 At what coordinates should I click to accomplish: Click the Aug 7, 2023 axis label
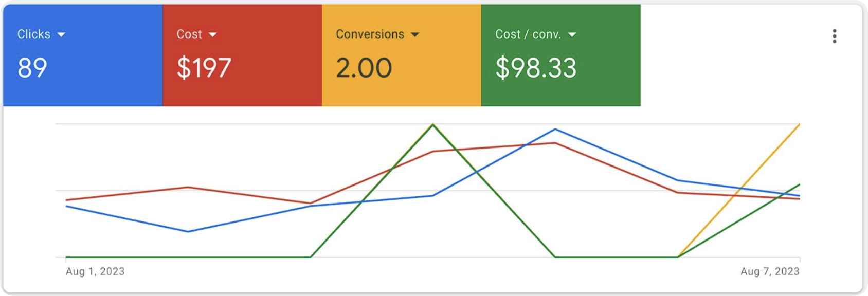coord(770,271)
